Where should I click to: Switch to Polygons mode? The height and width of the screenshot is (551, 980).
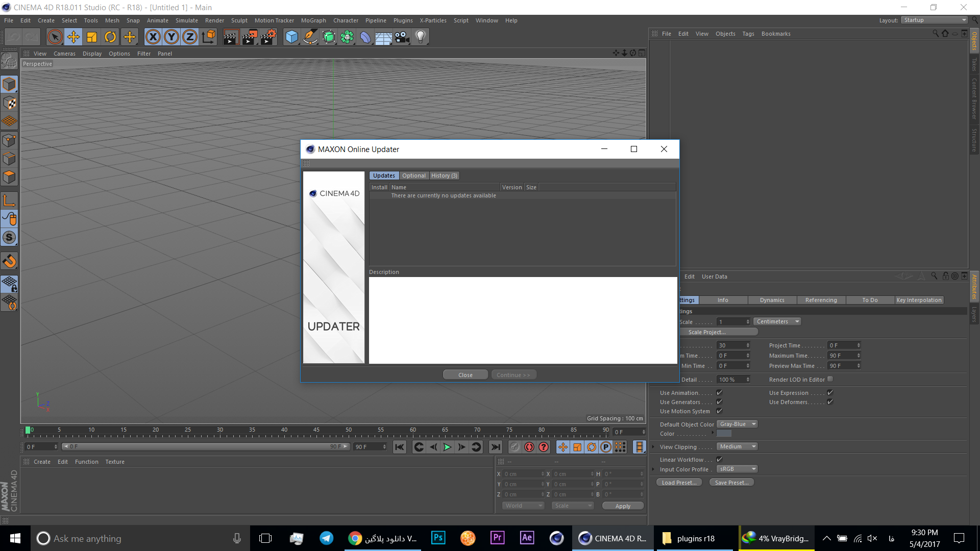[9, 177]
